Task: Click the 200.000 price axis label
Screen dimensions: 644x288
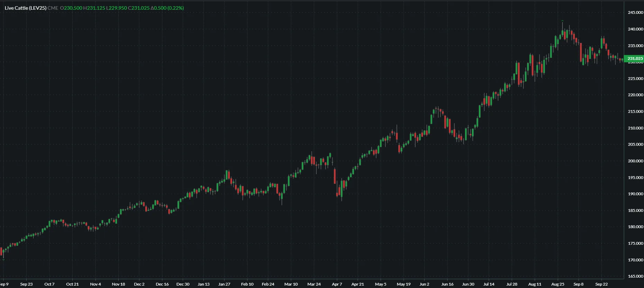Action: point(635,161)
